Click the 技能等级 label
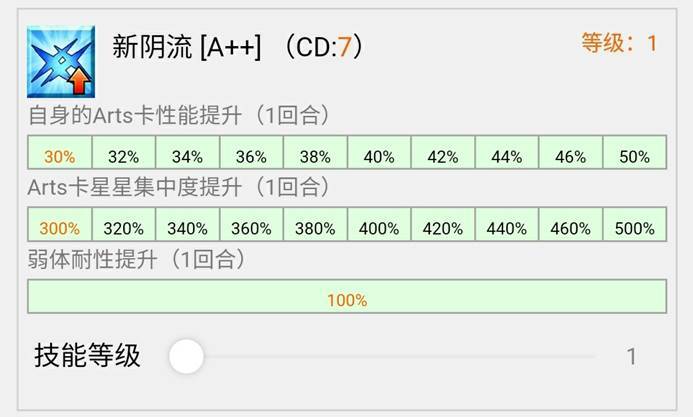The width and height of the screenshot is (693, 417). click(x=87, y=355)
